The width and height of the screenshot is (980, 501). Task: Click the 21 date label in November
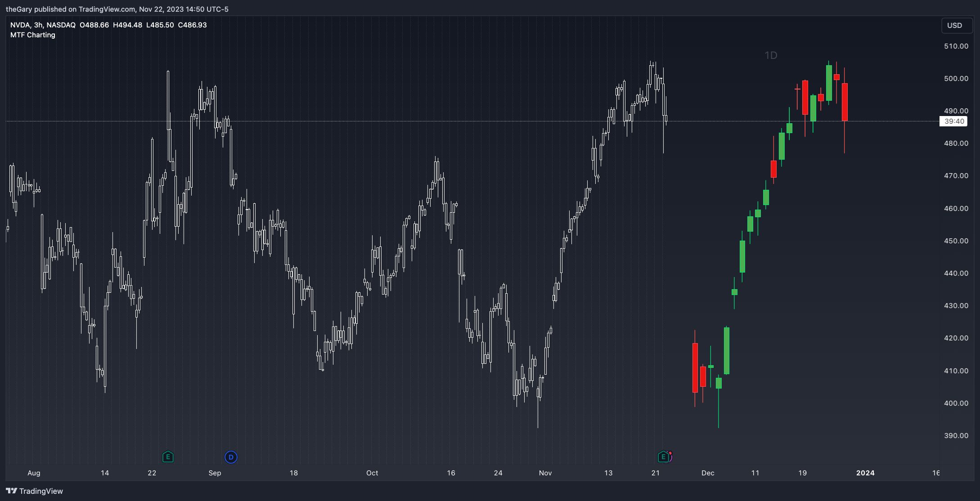656,473
